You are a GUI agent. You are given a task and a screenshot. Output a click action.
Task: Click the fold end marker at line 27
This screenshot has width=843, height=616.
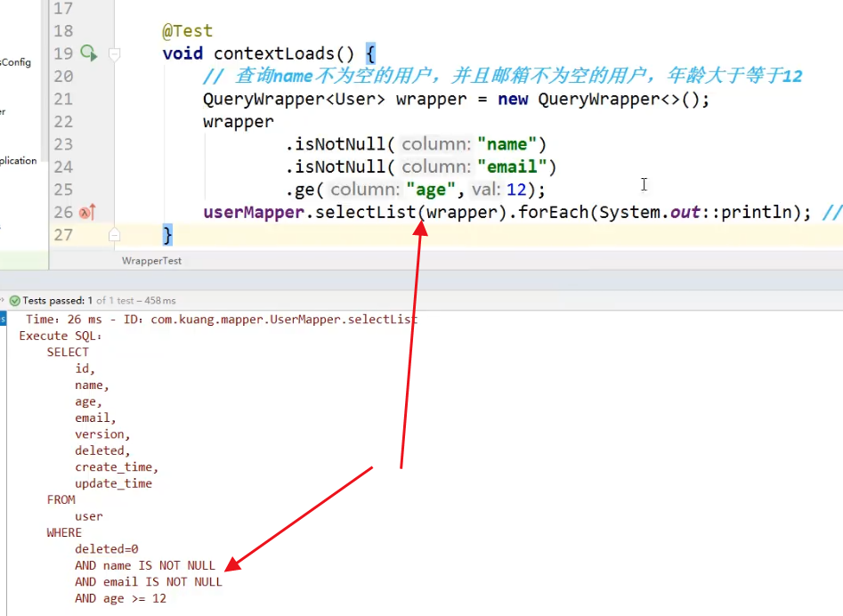(x=114, y=235)
